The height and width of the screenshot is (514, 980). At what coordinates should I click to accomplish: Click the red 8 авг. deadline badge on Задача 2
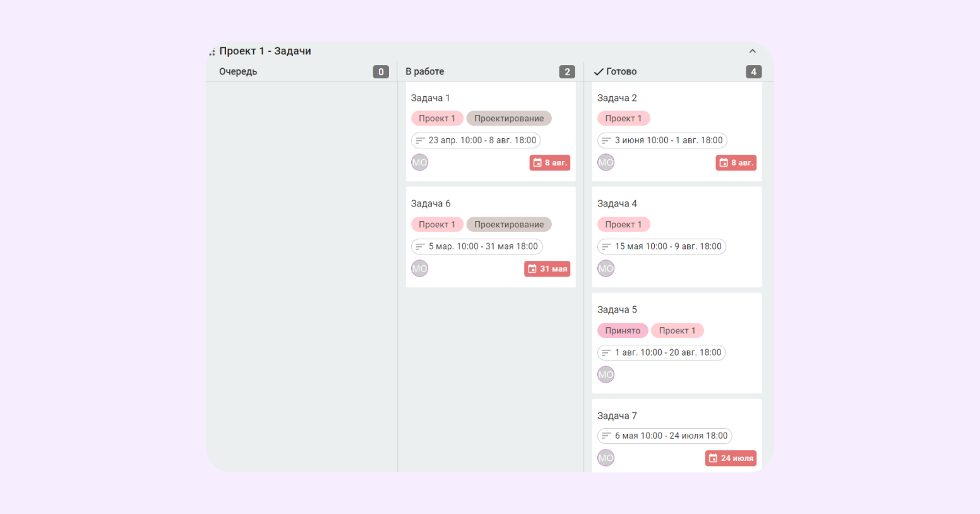coord(736,163)
